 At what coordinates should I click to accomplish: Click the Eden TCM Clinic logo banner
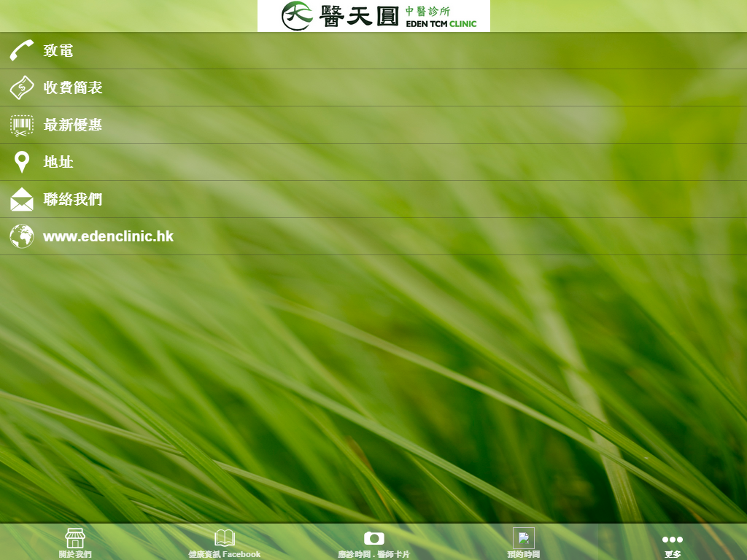[373, 16]
